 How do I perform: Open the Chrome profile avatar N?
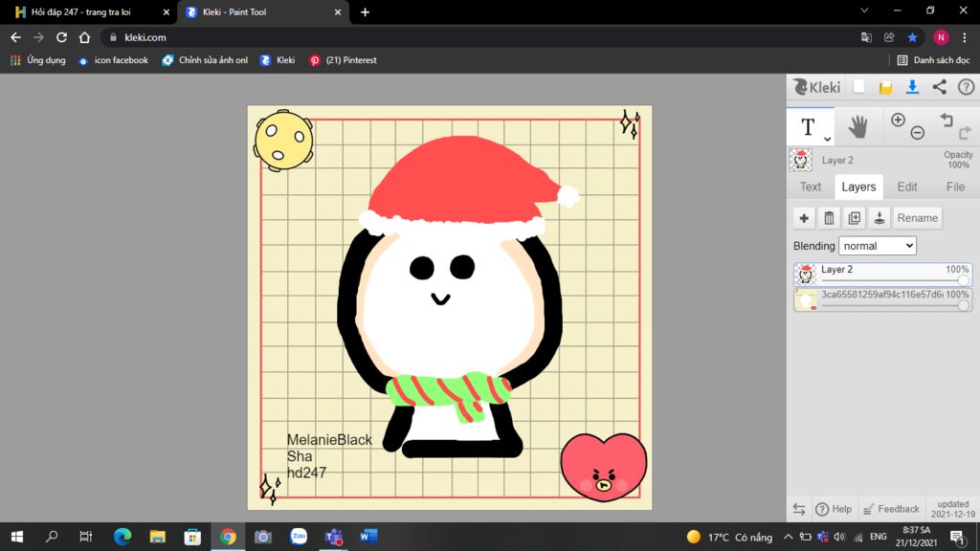coord(942,37)
